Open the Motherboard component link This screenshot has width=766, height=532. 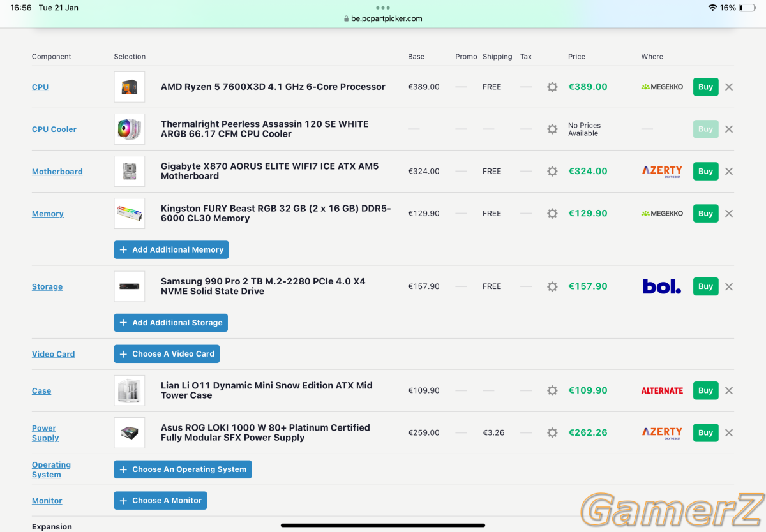(x=57, y=172)
